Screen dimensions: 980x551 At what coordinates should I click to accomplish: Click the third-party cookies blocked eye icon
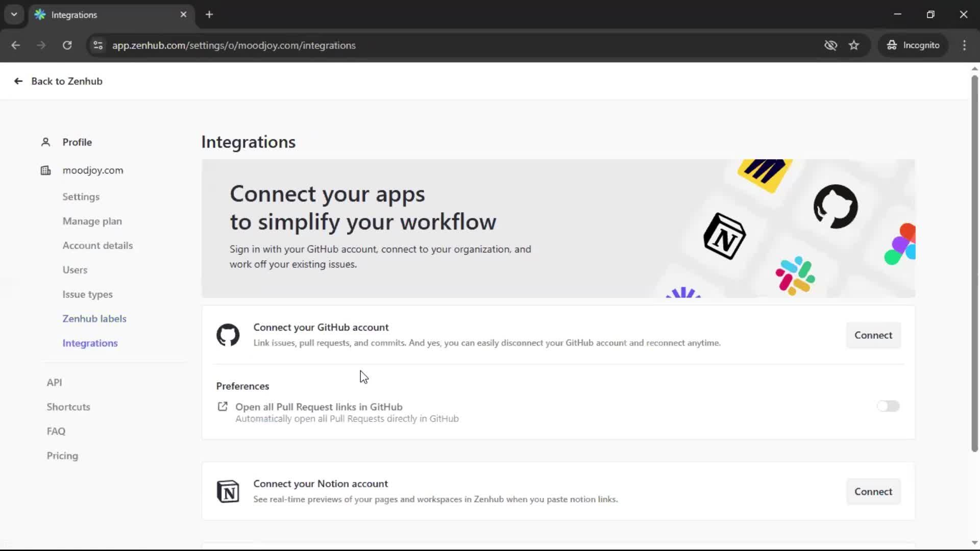pyautogui.click(x=830, y=45)
